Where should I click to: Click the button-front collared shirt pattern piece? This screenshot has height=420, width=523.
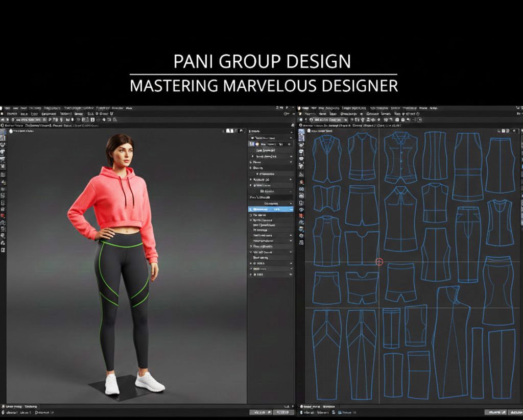[x=400, y=157]
